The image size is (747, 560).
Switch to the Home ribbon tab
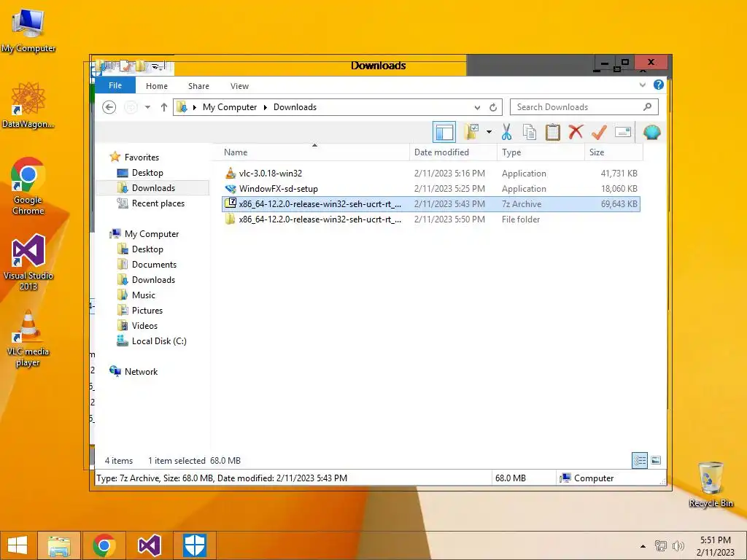tap(157, 86)
